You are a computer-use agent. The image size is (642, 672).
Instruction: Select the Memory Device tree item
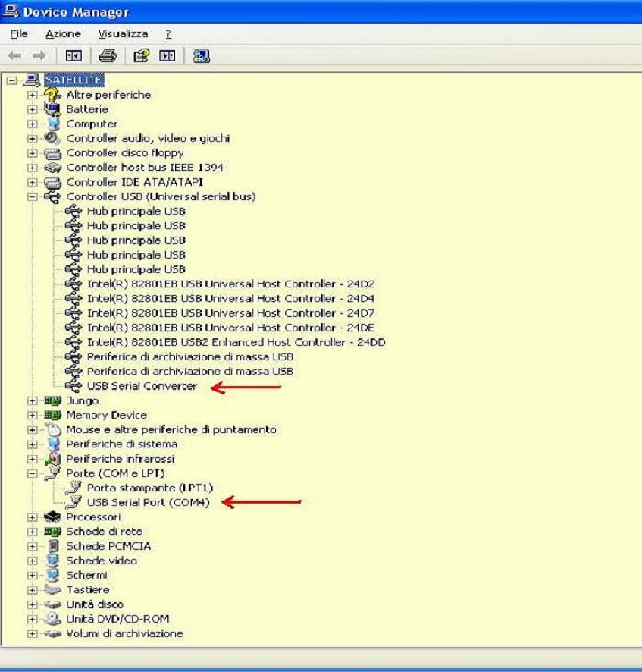point(106,415)
